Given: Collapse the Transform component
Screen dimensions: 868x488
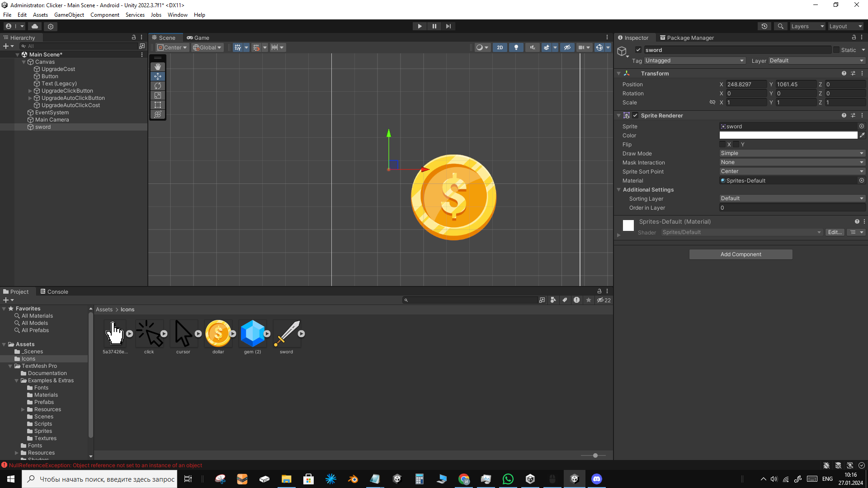Looking at the screenshot, I should point(618,73).
